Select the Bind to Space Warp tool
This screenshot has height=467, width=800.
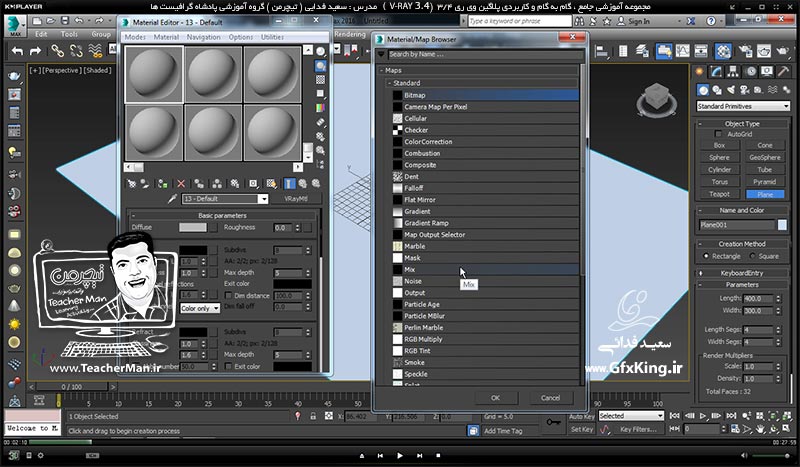95,51
